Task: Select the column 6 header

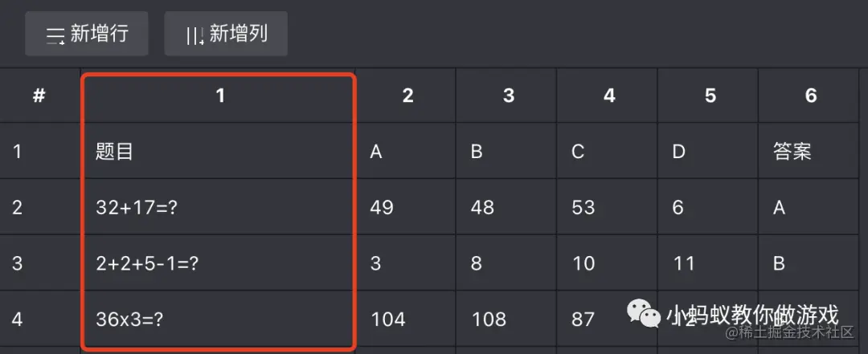Action: point(809,96)
